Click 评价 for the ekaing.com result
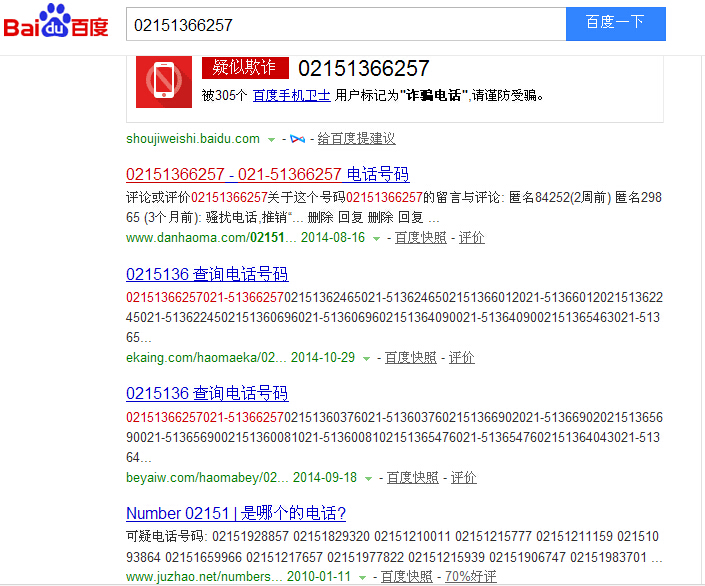705x586 pixels. 461,358
